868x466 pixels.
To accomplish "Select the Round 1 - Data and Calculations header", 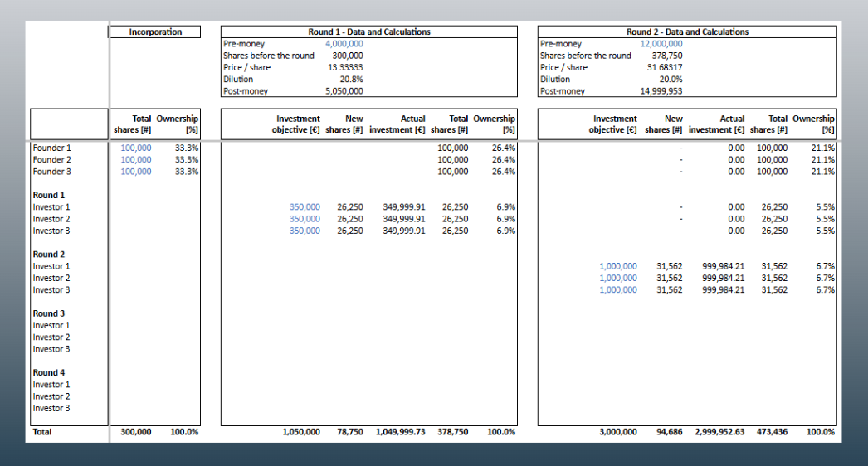I will coord(369,32).
